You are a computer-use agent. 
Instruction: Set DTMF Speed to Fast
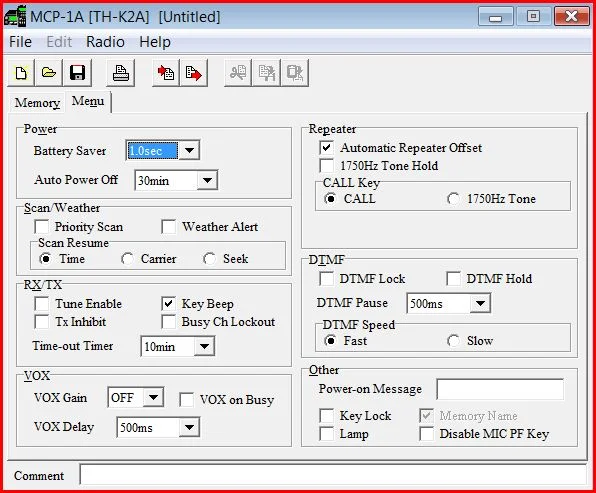point(330,341)
